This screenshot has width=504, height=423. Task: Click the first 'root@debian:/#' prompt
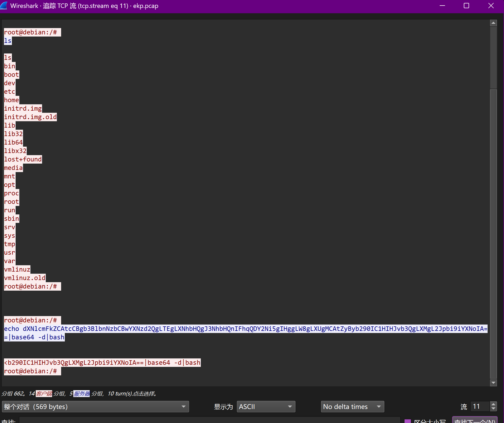pyautogui.click(x=33, y=32)
